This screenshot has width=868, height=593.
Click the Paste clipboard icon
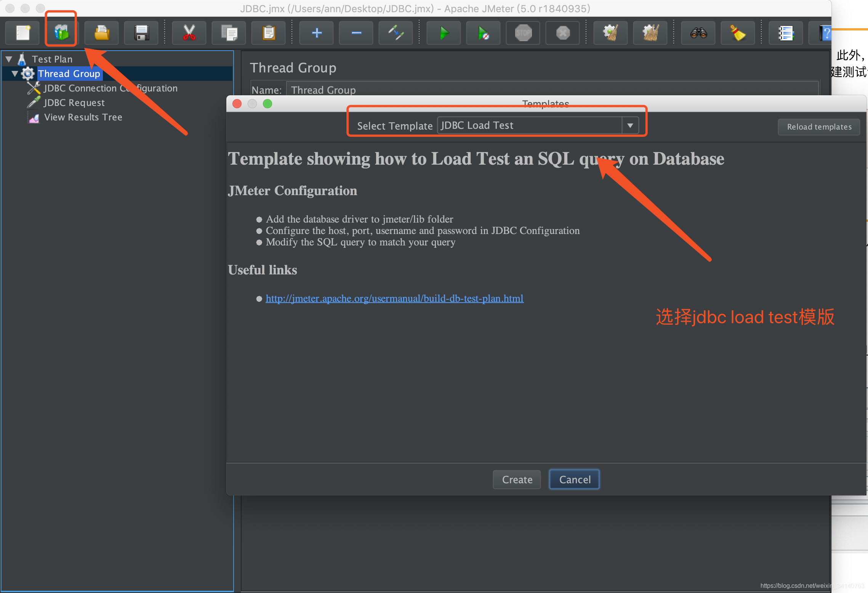(269, 33)
